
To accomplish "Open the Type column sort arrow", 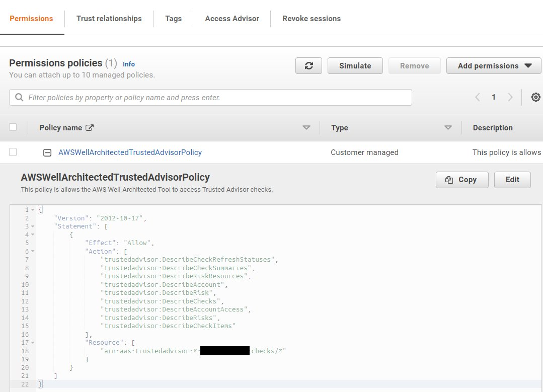I will pos(448,128).
